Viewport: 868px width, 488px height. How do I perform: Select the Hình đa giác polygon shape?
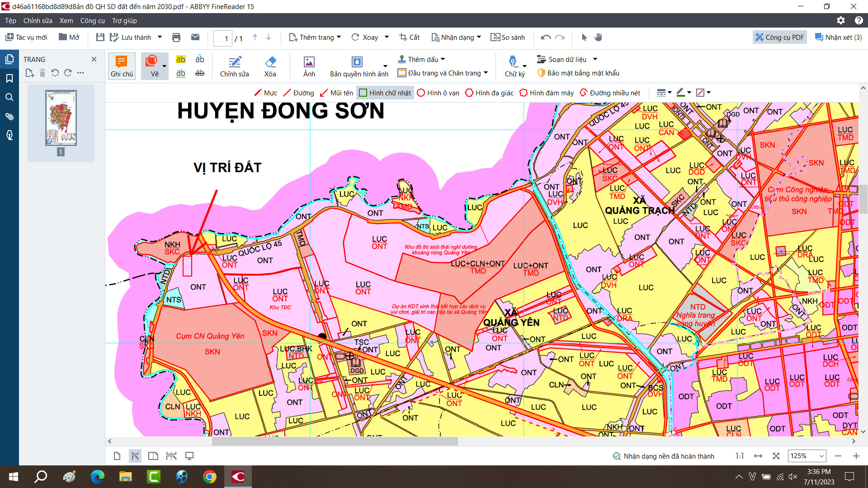[489, 93]
